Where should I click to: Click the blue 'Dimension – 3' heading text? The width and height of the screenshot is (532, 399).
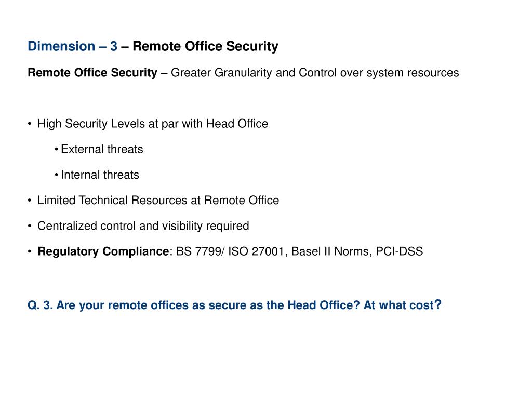pos(72,46)
